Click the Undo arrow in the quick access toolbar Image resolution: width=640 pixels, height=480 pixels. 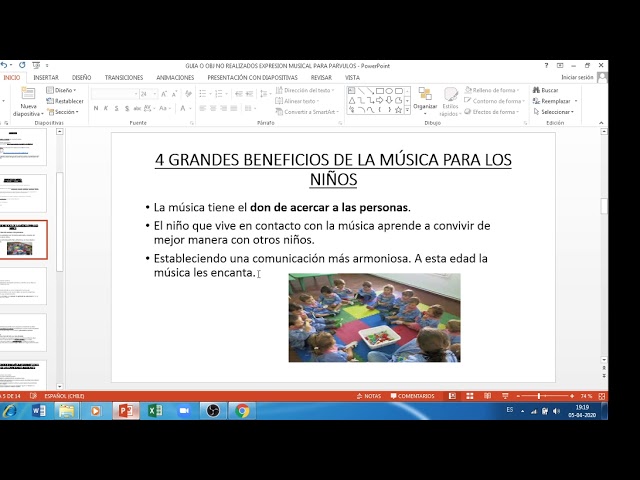[x=4, y=65]
